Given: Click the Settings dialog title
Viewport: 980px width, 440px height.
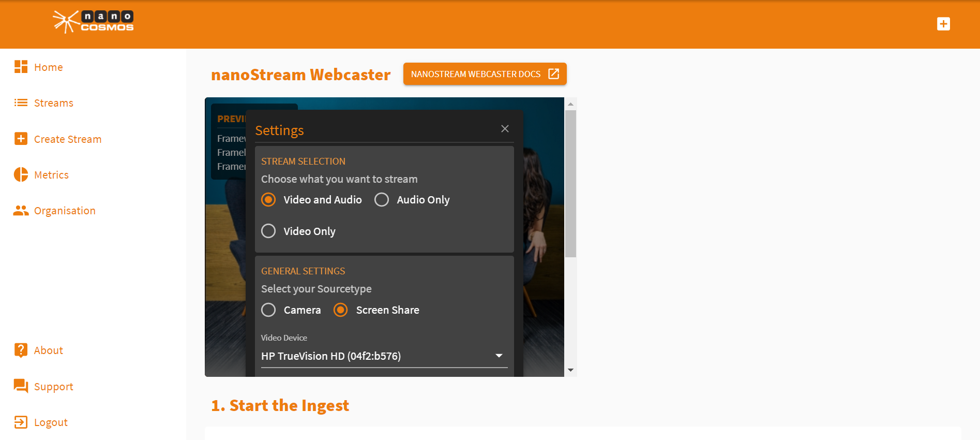Looking at the screenshot, I should [279, 130].
